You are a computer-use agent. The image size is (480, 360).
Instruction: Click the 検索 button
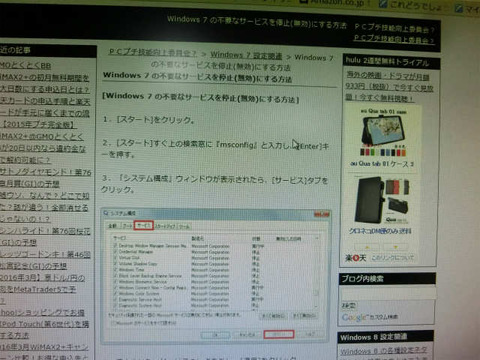[349, 306]
